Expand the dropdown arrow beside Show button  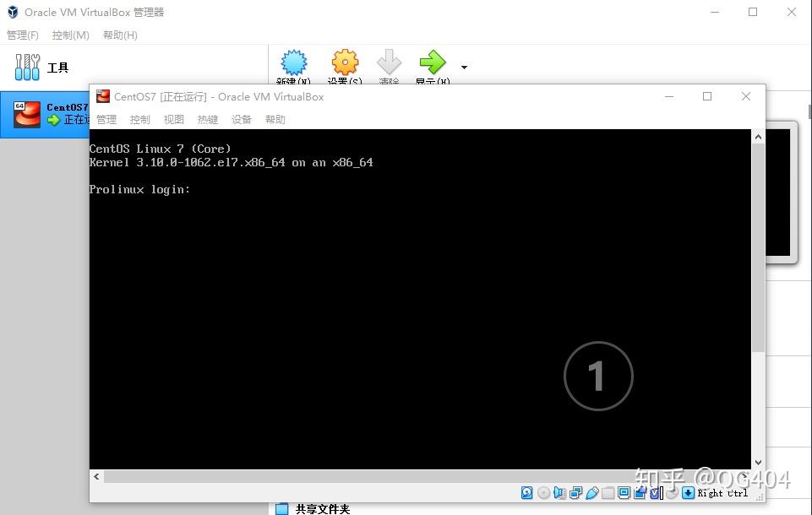pos(464,67)
